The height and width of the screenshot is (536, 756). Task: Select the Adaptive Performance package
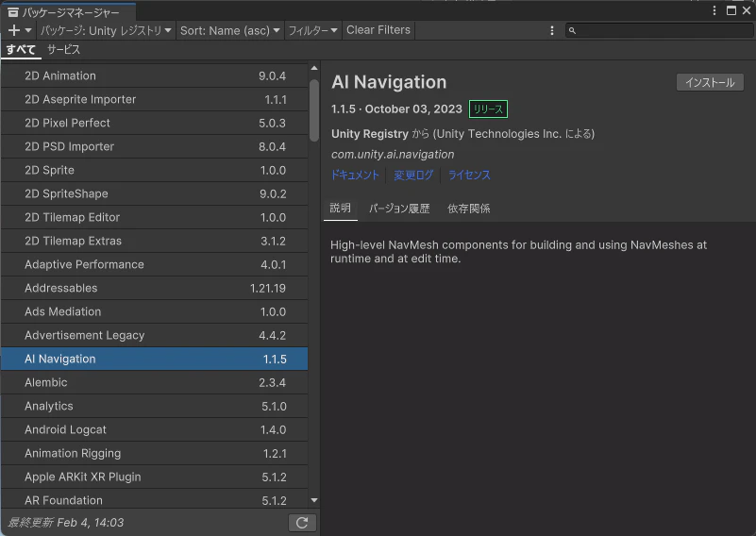154,264
